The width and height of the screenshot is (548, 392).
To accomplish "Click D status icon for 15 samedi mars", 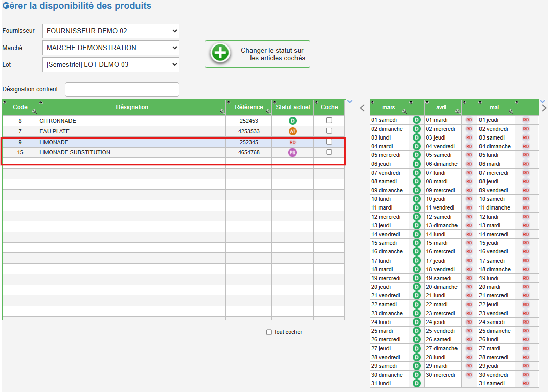I will click(x=416, y=243).
